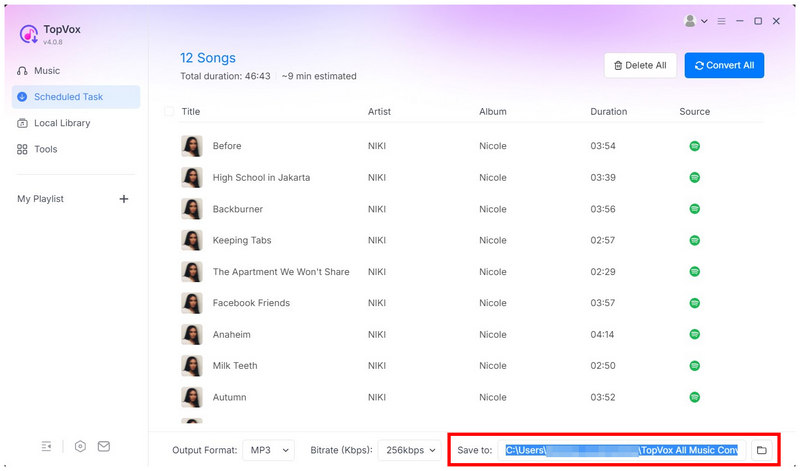Open the Output Format MP3 dropdown
800x471 pixels.
tap(268, 451)
